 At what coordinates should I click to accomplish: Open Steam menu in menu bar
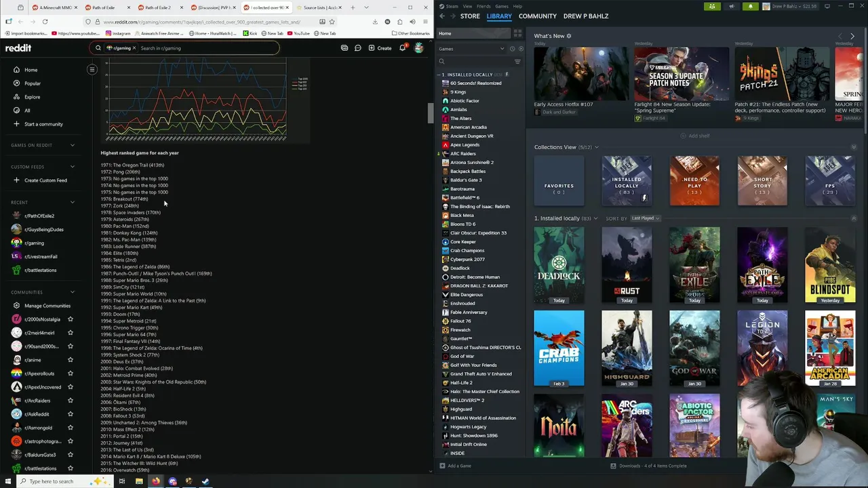(x=452, y=6)
